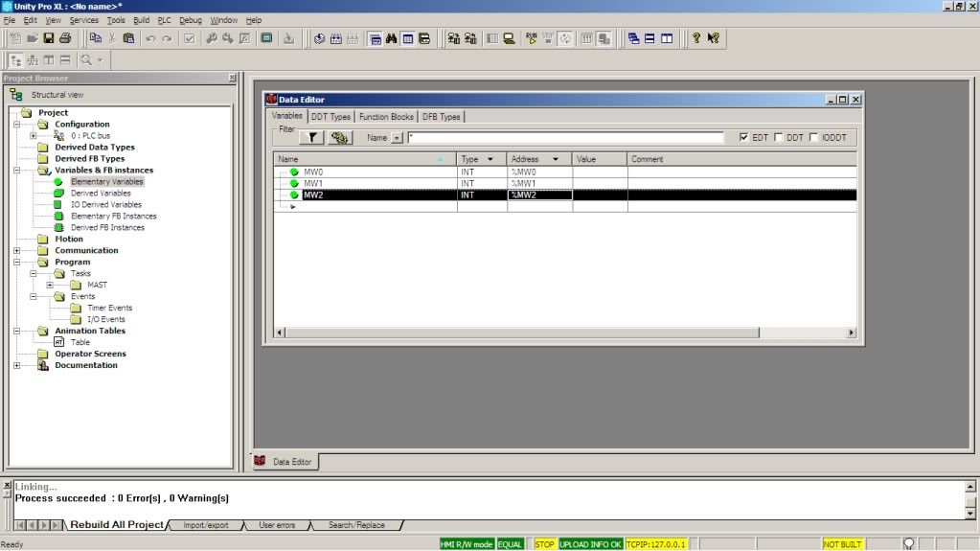Open a project with the folder icon
This screenshot has height=551, width=980.
pyautogui.click(x=33, y=38)
